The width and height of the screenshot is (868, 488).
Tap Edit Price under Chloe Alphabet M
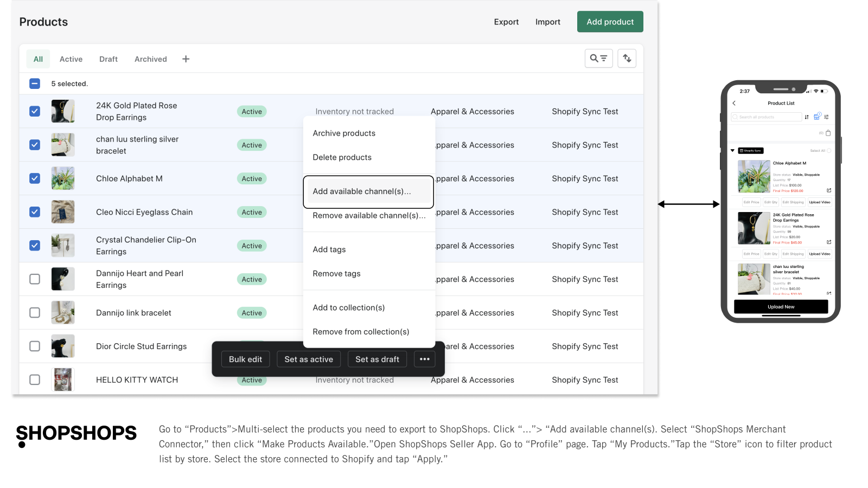tap(751, 202)
